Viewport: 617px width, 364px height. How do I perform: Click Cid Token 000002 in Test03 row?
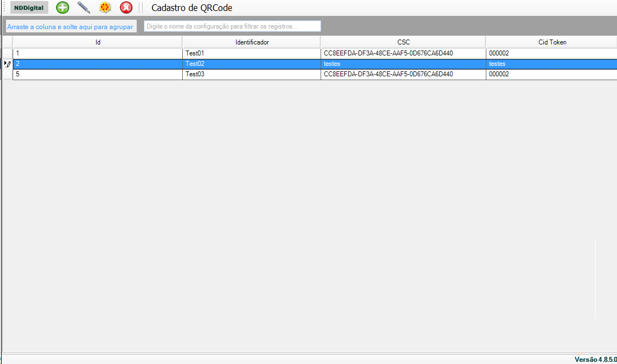click(552, 74)
